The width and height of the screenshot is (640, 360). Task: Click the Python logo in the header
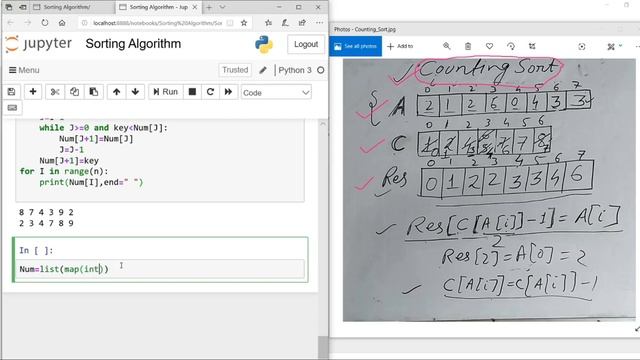pos(264,44)
